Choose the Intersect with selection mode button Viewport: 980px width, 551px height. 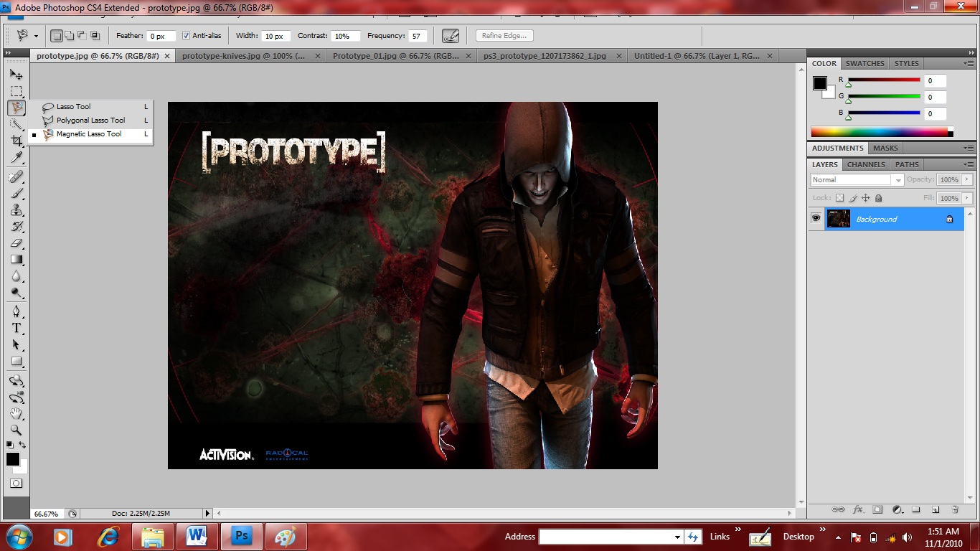point(95,36)
